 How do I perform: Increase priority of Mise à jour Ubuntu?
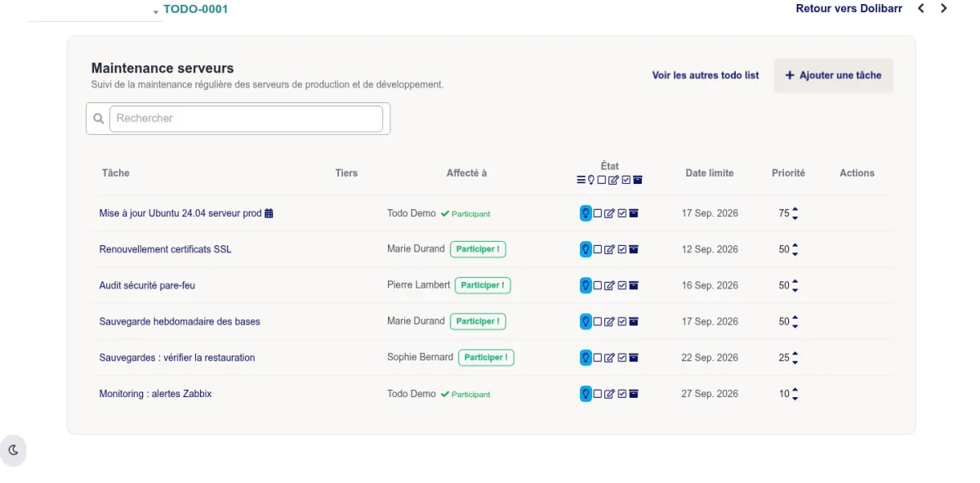tap(795, 209)
